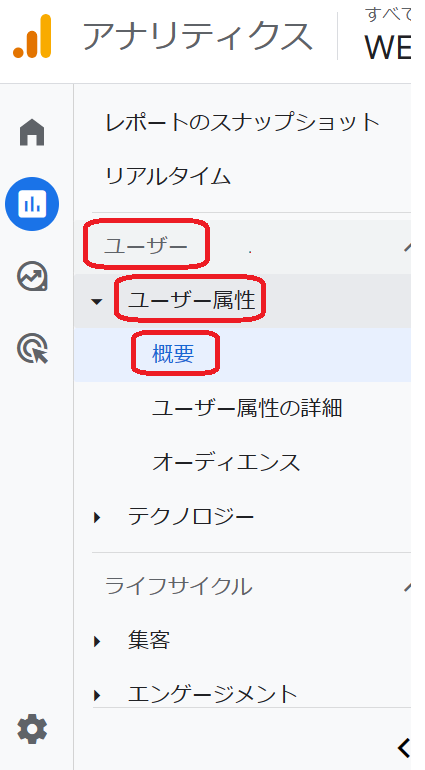Select the 概要 item under ユーザー属性
This screenshot has width=425, height=770.
(x=173, y=354)
